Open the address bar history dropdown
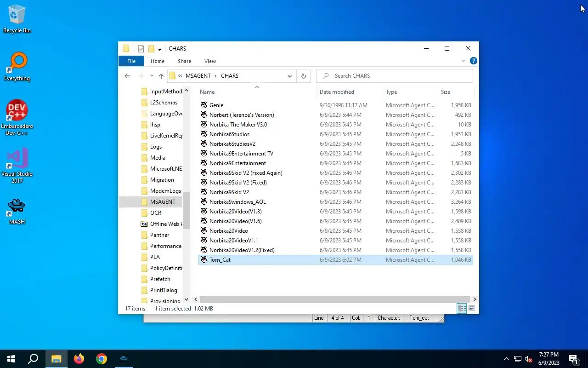The width and height of the screenshot is (588, 368). tap(290, 76)
